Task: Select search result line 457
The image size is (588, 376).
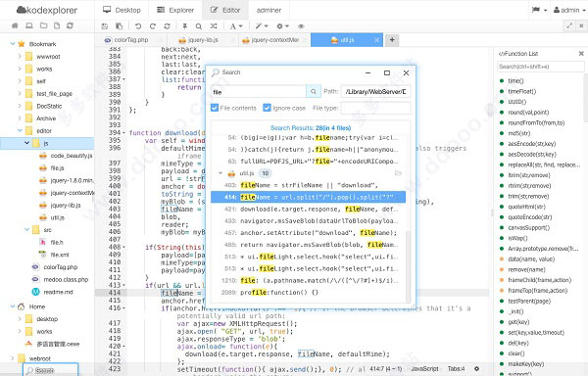Action: click(308, 233)
